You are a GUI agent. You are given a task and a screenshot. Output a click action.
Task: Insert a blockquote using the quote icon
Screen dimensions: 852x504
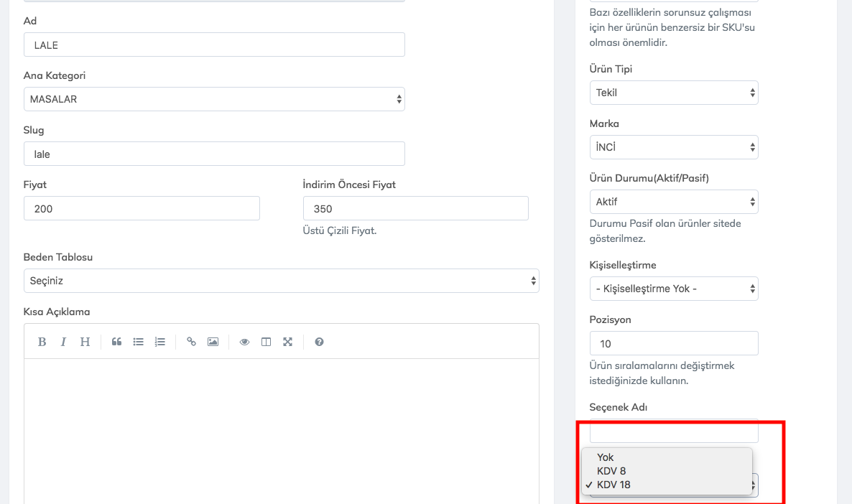116,342
